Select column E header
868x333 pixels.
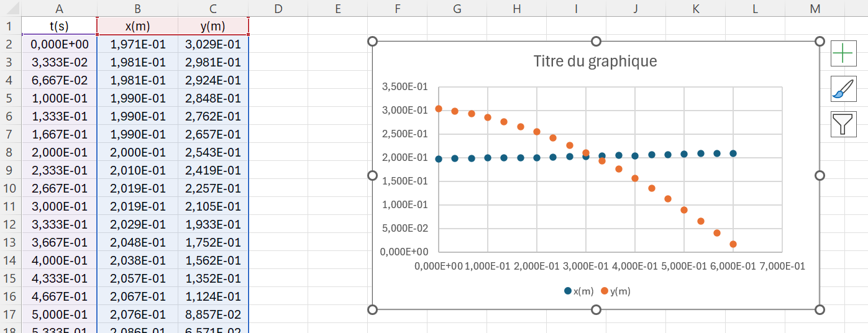(337, 8)
